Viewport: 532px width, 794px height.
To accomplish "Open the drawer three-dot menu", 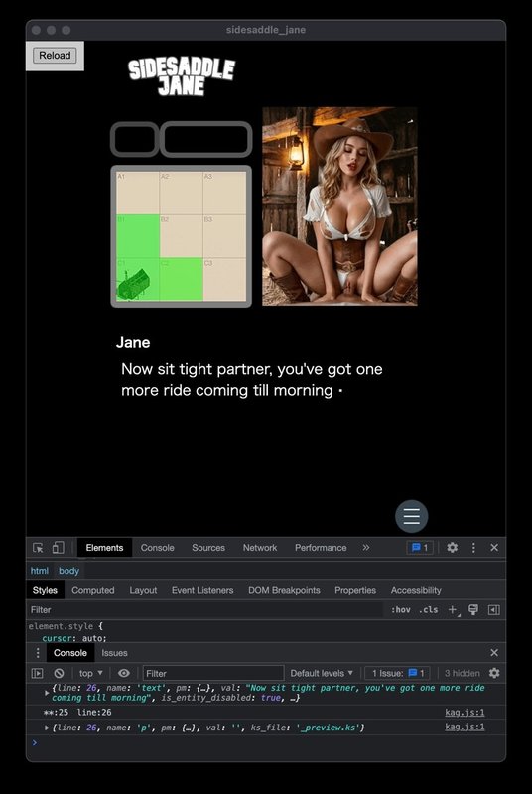I will (38, 653).
